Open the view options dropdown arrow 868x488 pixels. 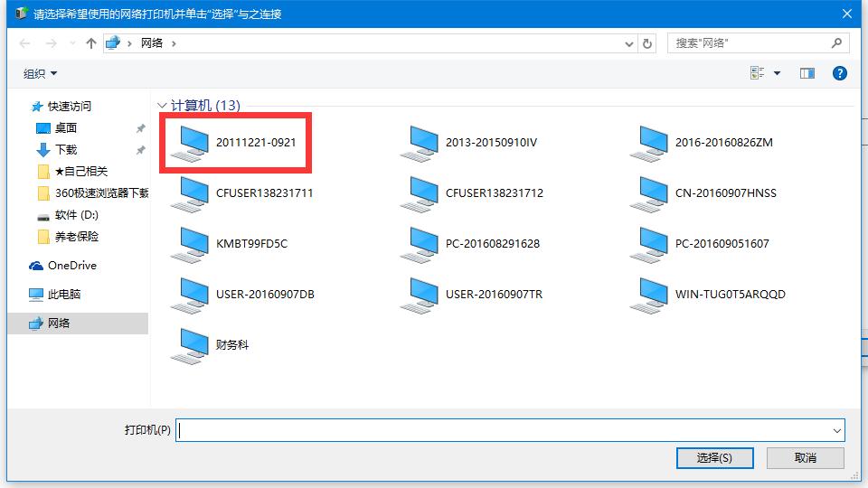click(777, 73)
